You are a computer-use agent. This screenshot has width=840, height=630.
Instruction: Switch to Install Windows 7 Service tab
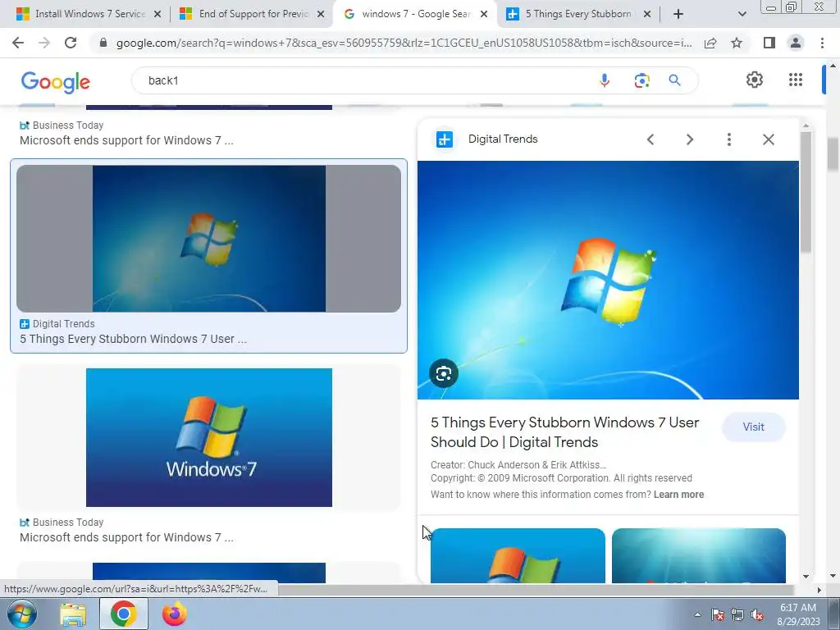pyautogui.click(x=90, y=14)
